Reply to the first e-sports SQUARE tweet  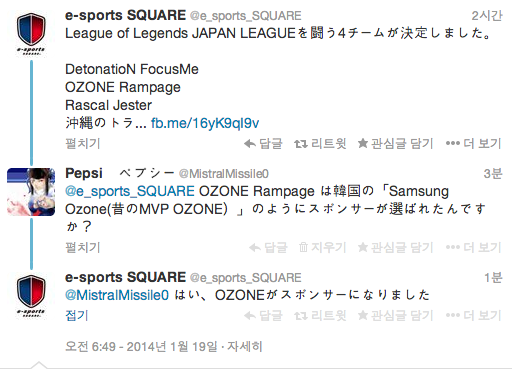[x=263, y=144]
